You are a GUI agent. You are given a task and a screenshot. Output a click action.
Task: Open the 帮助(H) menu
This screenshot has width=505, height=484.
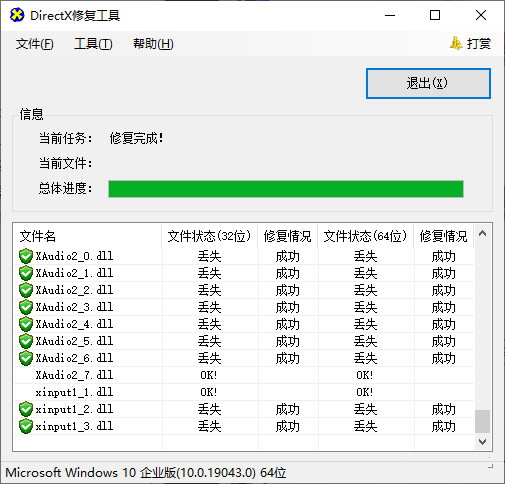153,44
